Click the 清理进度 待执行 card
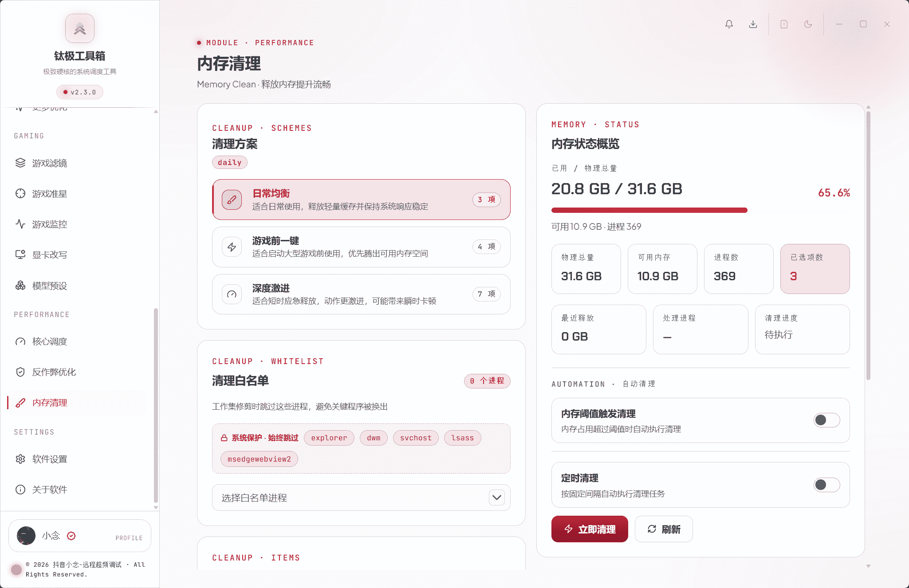The image size is (909, 588). [x=803, y=329]
